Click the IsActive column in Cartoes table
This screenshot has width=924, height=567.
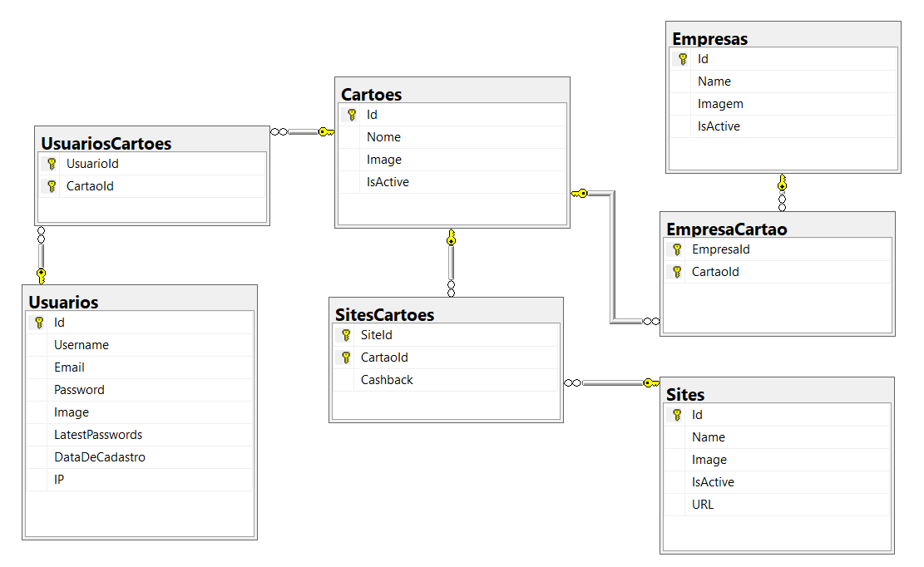(x=388, y=182)
